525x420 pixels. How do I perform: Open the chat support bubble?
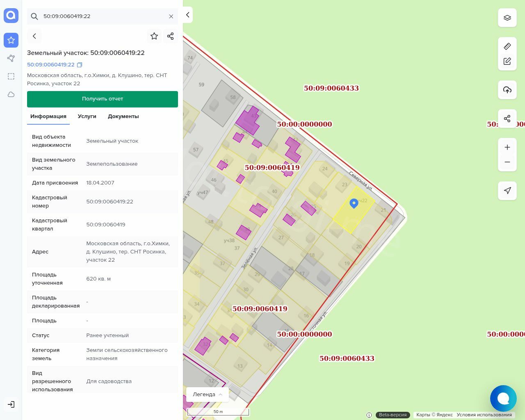pyautogui.click(x=503, y=398)
